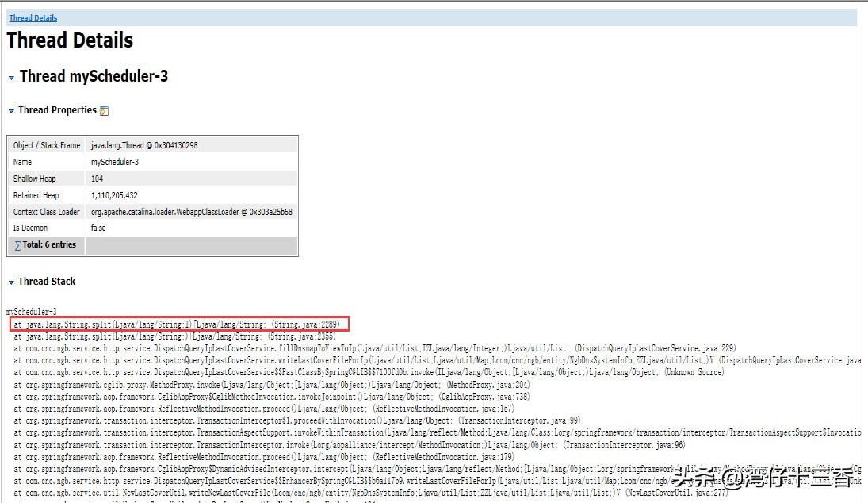
Task: Select the String.split frame at String.java:2355
Action: point(174,336)
